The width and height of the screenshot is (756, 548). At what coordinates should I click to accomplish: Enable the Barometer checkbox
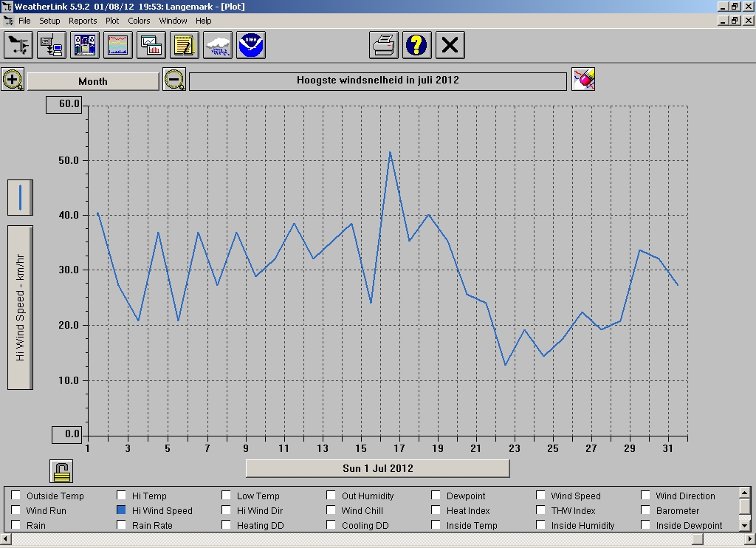[645, 510]
